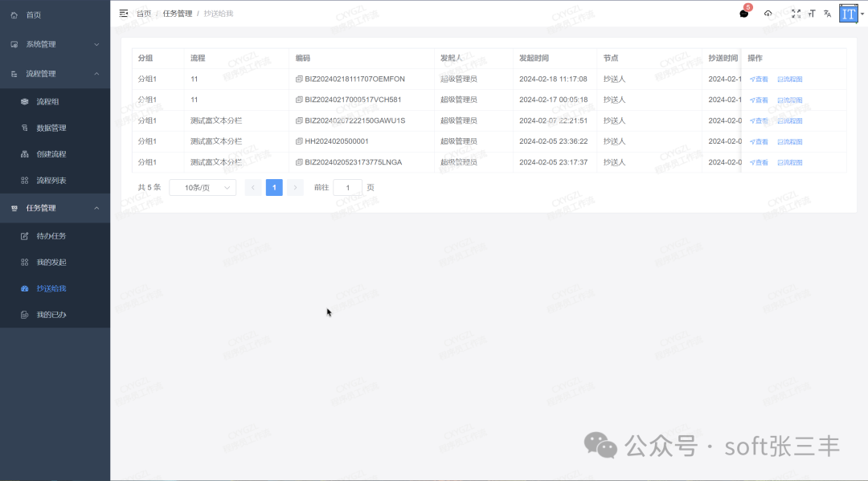
Task: Click the next page arrow in pagination
Action: coord(295,186)
